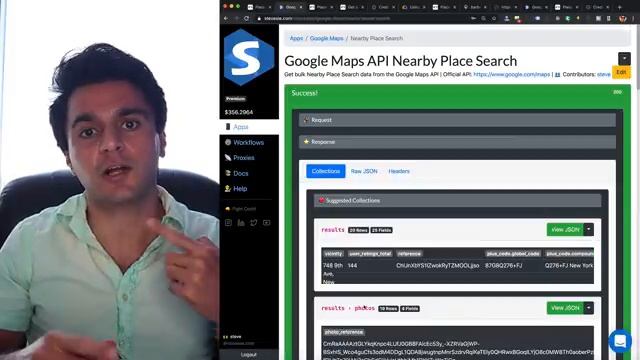
Task: Click the Success! banner text
Action: [x=304, y=93]
